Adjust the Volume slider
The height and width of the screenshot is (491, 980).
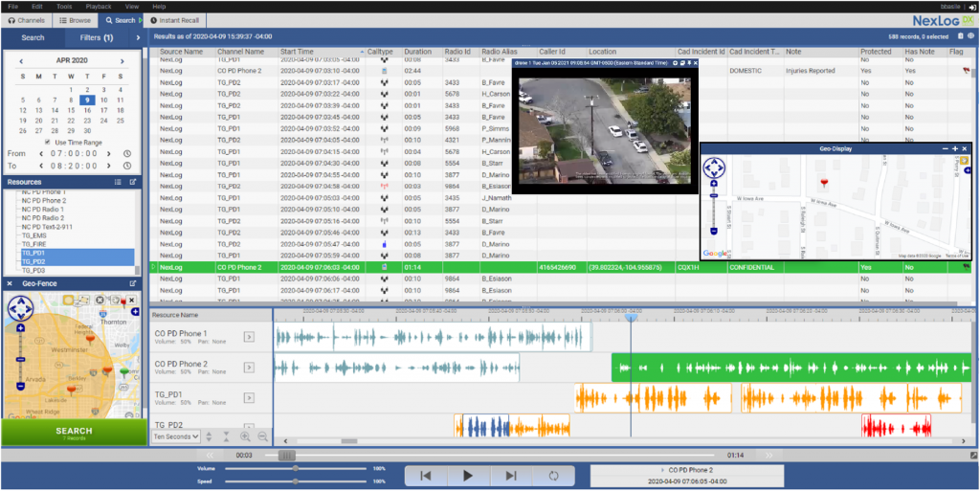pos(295,469)
